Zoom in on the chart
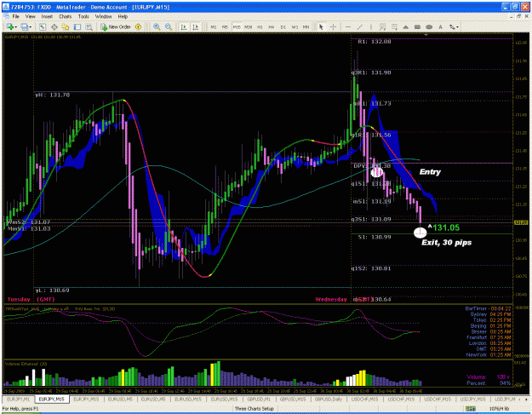The height and width of the screenshot is (414, 532). click(157, 26)
